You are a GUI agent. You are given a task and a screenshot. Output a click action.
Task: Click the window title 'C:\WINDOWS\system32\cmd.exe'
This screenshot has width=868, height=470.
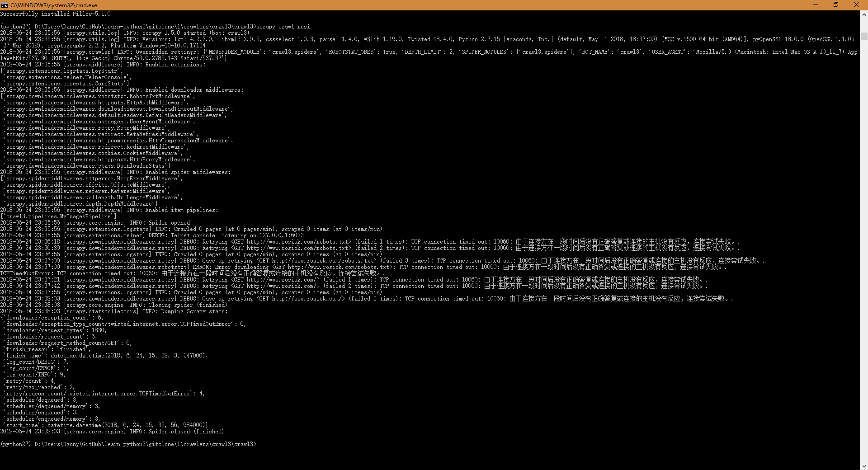click(x=54, y=5)
